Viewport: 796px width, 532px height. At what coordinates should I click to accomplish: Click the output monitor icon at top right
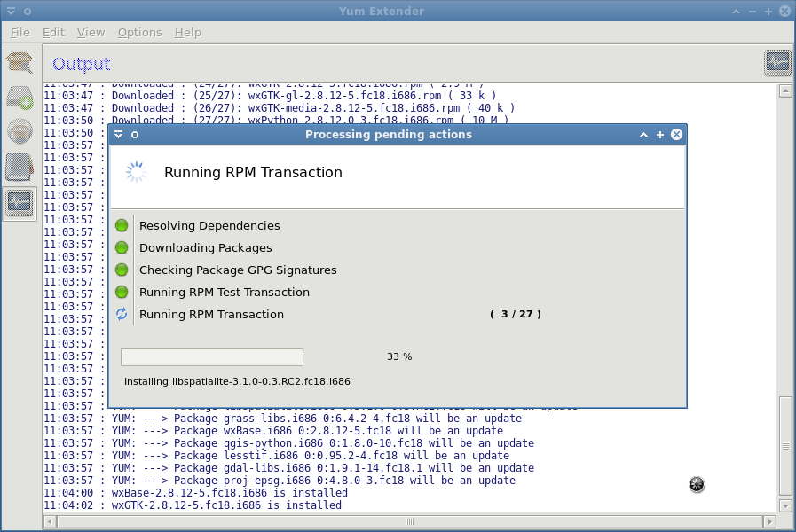tap(777, 63)
